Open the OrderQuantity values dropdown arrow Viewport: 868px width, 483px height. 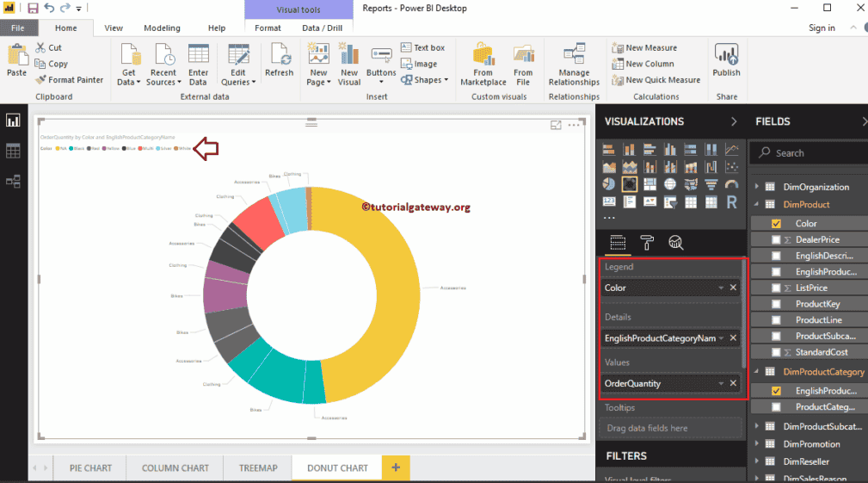pyautogui.click(x=721, y=383)
